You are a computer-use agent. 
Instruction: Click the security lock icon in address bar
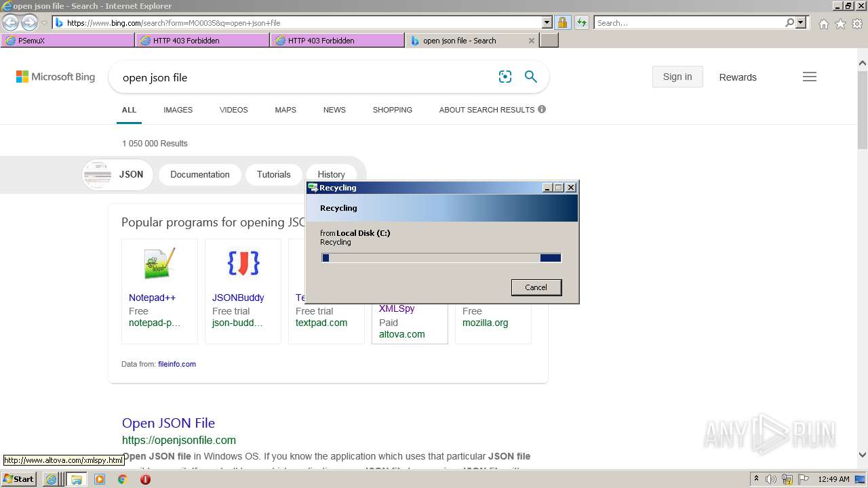click(x=562, y=22)
